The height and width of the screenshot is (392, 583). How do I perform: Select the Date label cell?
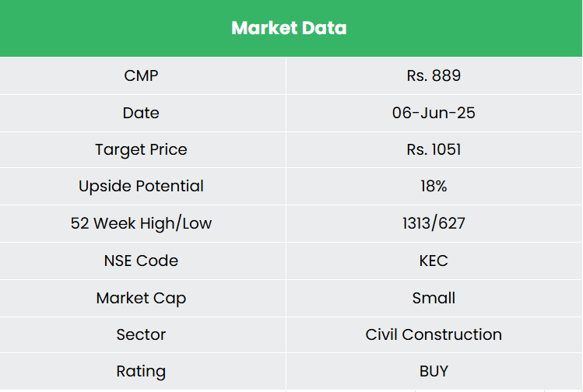click(141, 113)
